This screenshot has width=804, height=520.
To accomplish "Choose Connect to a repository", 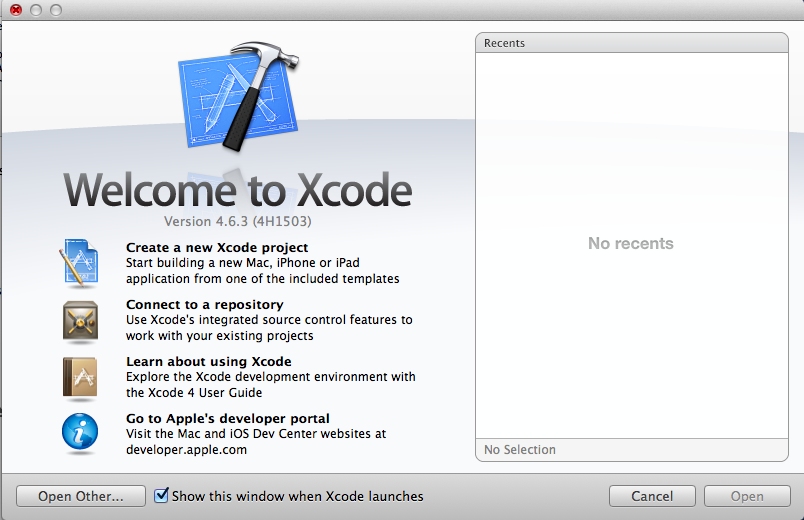I will 205,305.
